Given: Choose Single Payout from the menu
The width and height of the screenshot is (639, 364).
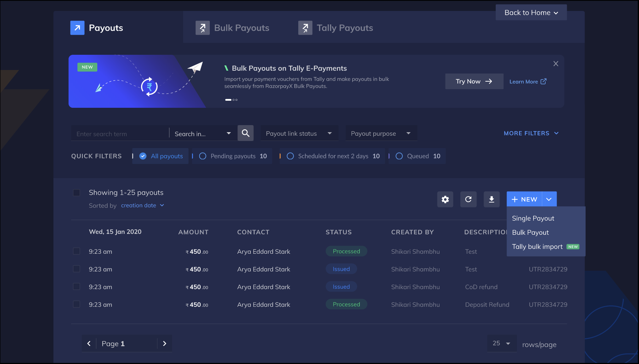Looking at the screenshot, I should tap(533, 218).
